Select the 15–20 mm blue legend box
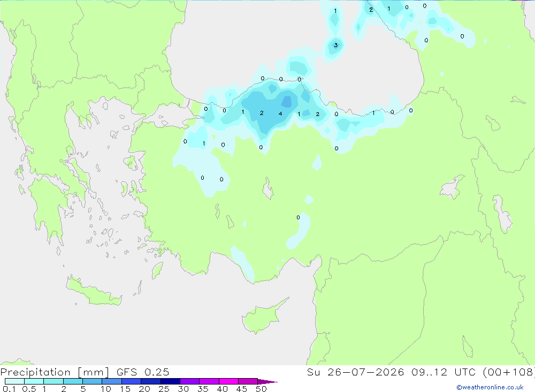535x392 pixels. pyautogui.click(x=132, y=381)
